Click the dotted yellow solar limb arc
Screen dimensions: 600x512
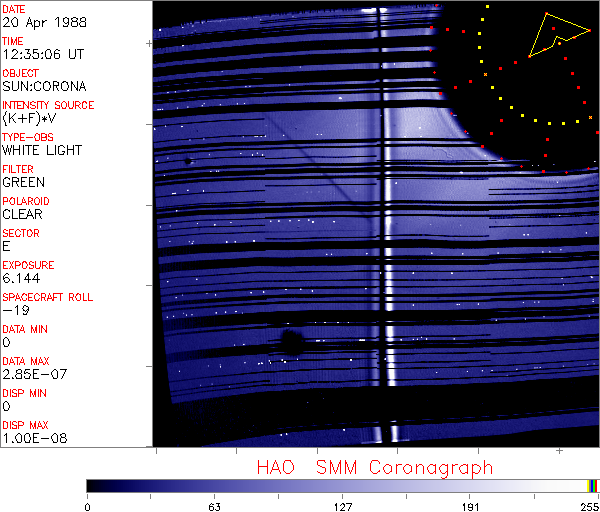point(500,93)
